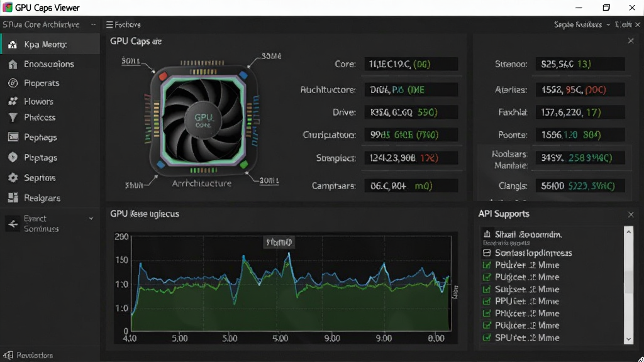The image size is (644, 362).
Task: Toggle the Pdulcet .2 Mme checkbox
Action: pyautogui.click(x=487, y=326)
